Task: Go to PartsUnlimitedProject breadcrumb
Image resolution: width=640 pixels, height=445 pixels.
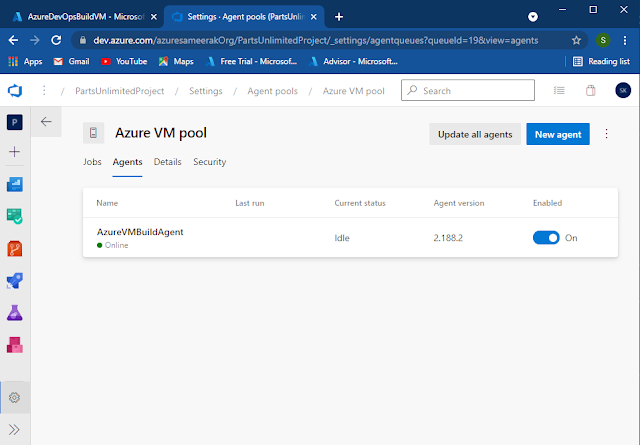Action: [120, 91]
